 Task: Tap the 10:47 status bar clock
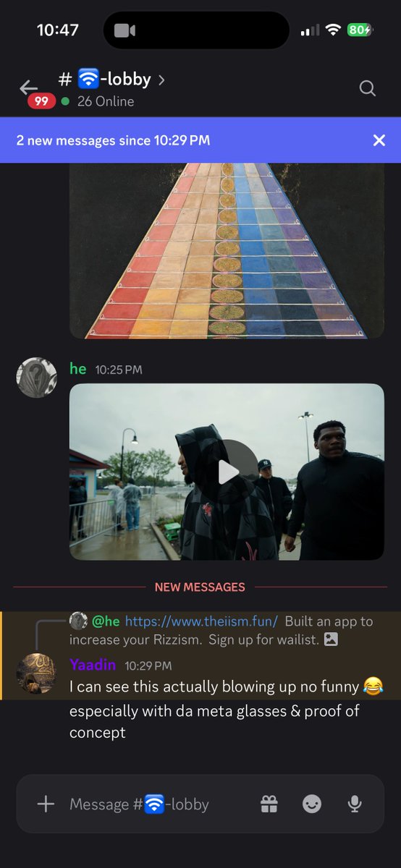57,30
